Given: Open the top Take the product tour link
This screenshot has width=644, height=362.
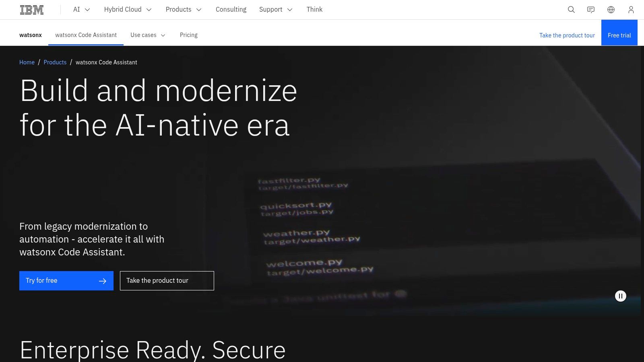Looking at the screenshot, I should (567, 35).
